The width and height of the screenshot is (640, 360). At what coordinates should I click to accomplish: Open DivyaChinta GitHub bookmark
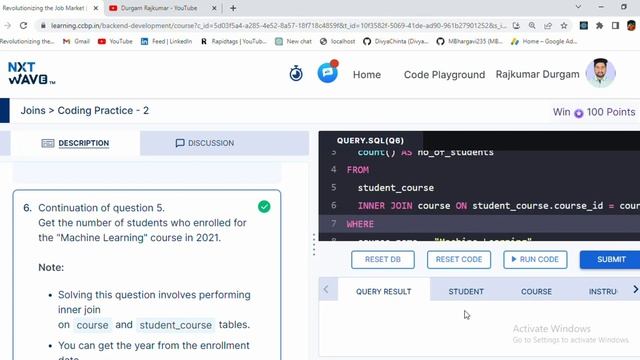pos(396,41)
